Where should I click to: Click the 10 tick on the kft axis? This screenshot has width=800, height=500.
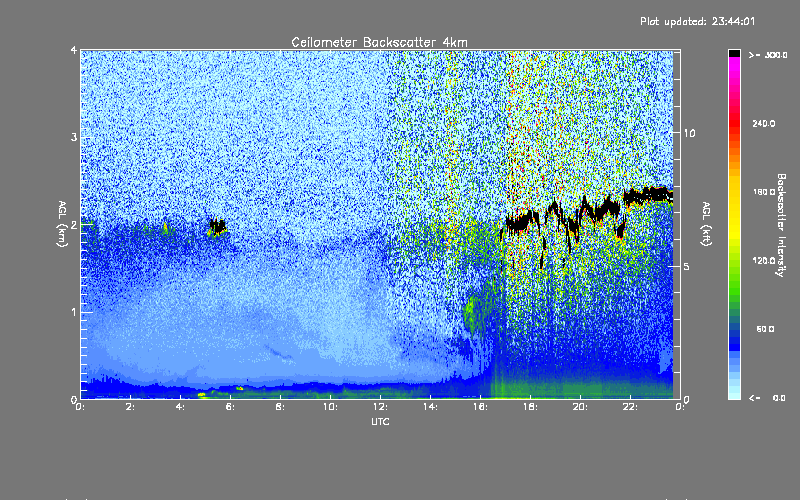(689, 133)
